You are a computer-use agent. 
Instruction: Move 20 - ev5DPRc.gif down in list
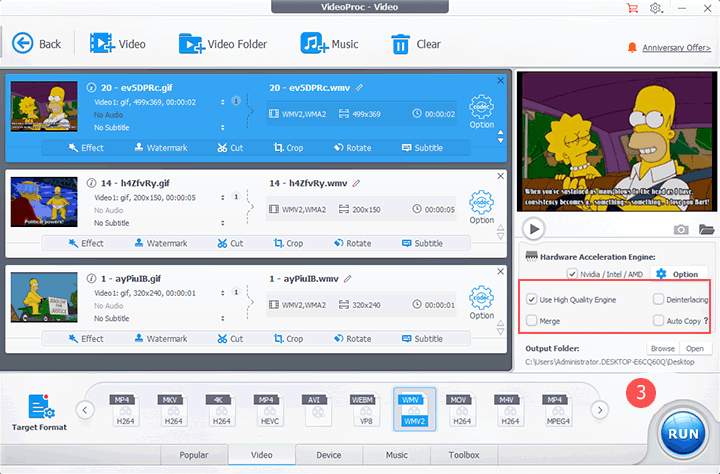click(501, 141)
